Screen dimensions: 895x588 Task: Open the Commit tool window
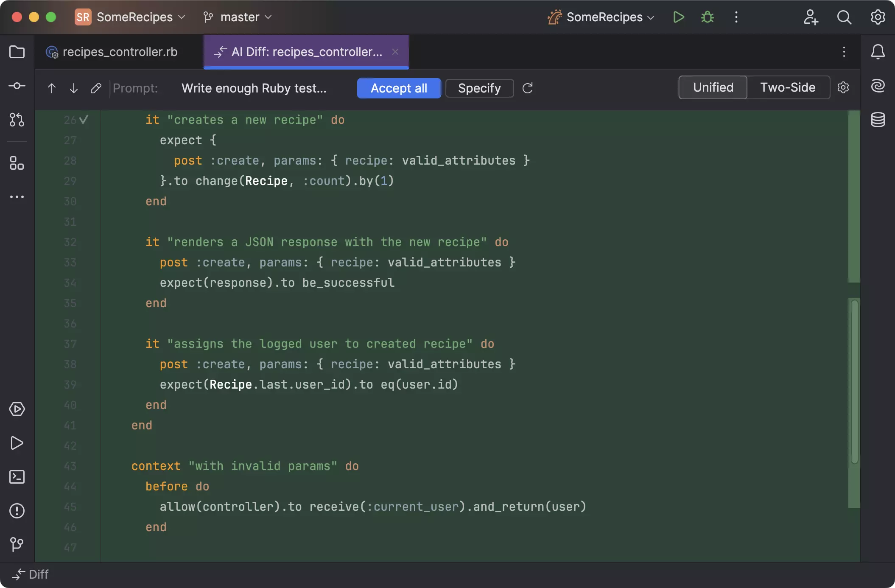[x=17, y=86]
